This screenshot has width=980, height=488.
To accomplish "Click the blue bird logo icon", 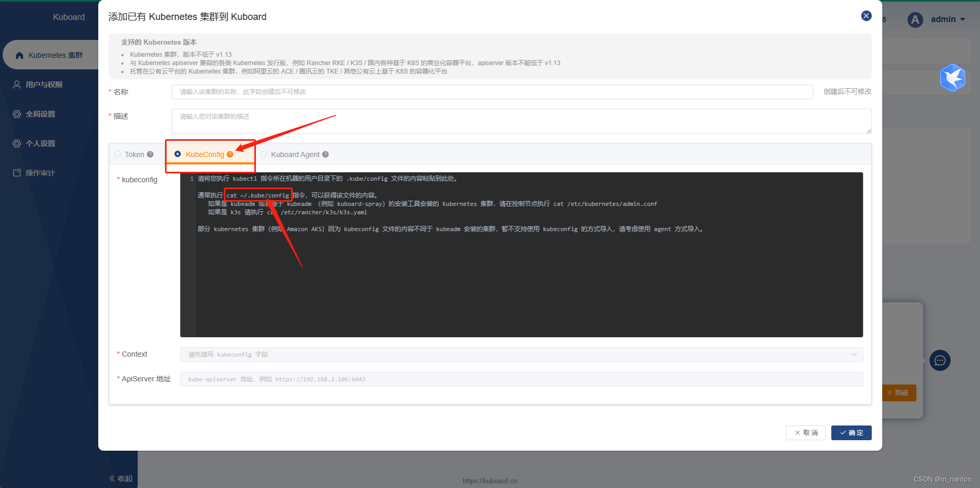I will 953,78.
